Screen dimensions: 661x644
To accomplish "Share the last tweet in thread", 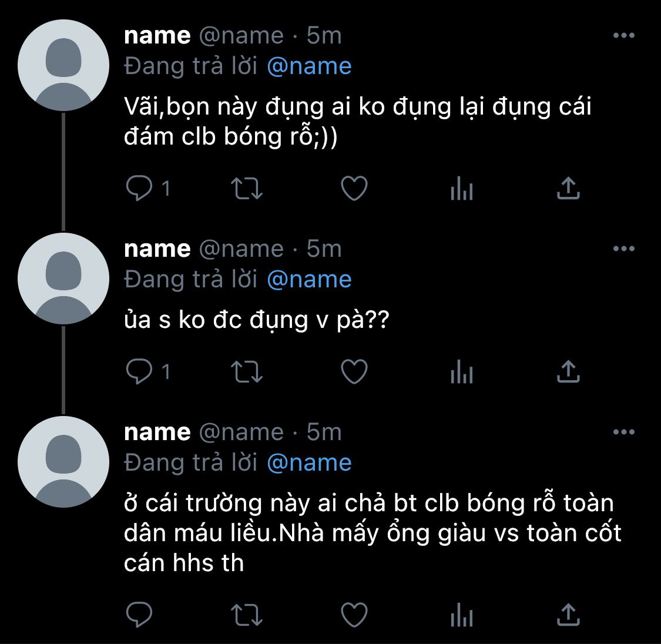I will pos(568,615).
